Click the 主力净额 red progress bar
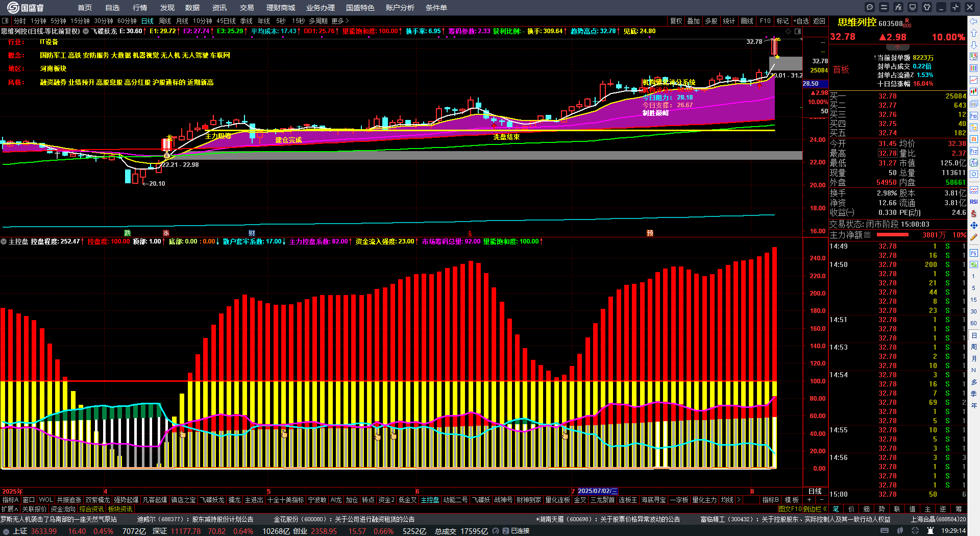The image size is (980, 536). [x=892, y=235]
